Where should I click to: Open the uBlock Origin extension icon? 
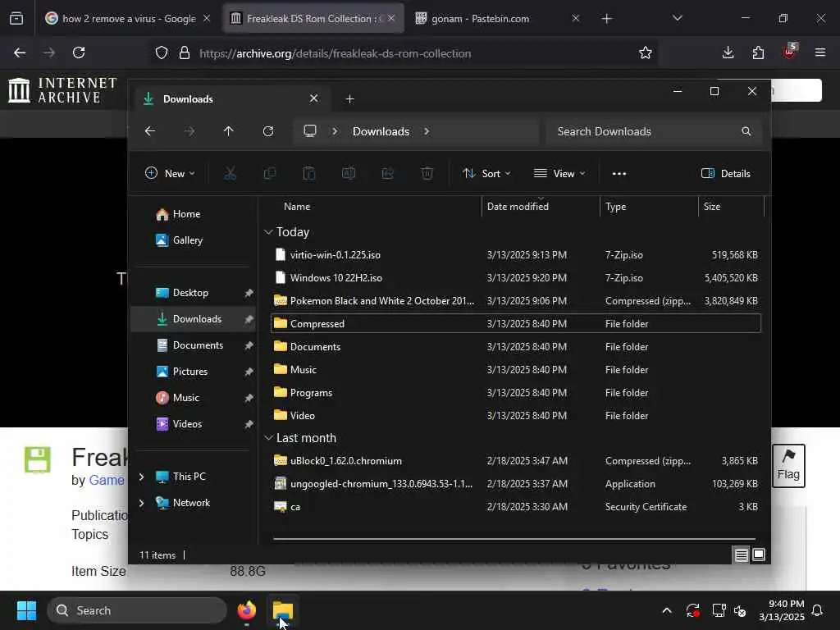click(790, 52)
